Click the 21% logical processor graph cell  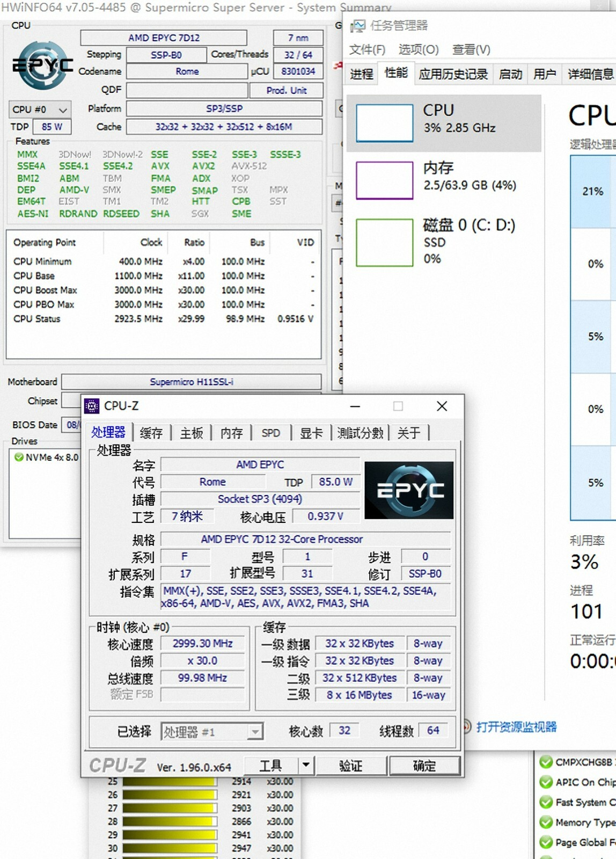(x=593, y=191)
